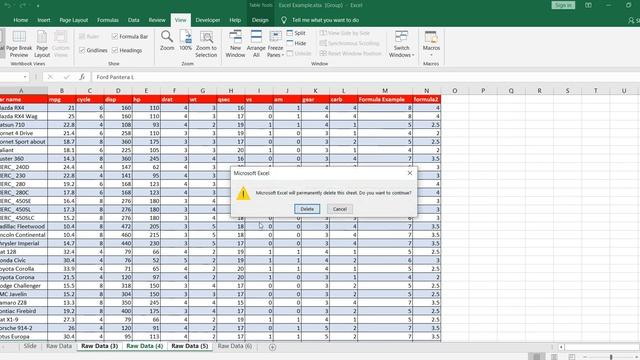This screenshot has width=640, height=360.
Task: Click the Sign in button
Action: 563,5
